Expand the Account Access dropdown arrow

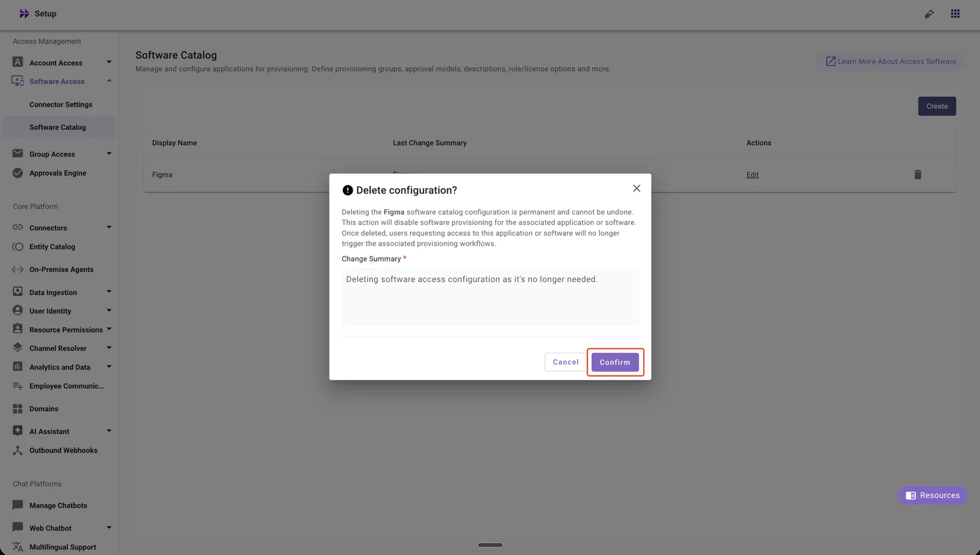pyautogui.click(x=109, y=62)
